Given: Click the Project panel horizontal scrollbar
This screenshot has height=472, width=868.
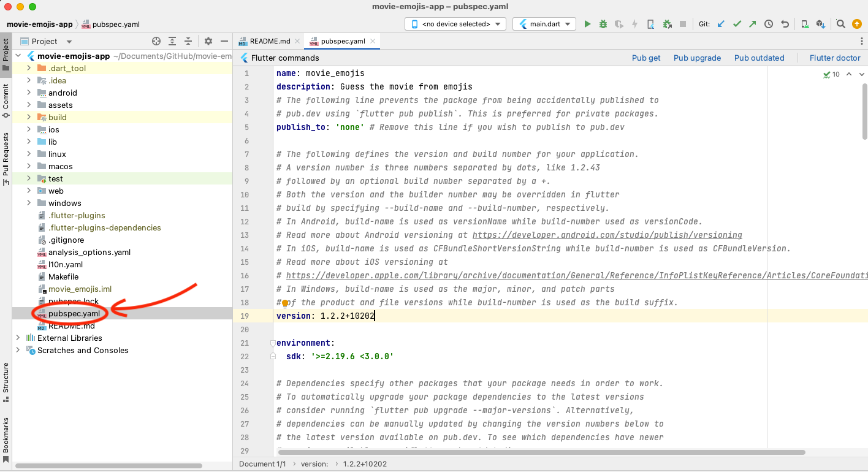Looking at the screenshot, I should 107,466.
